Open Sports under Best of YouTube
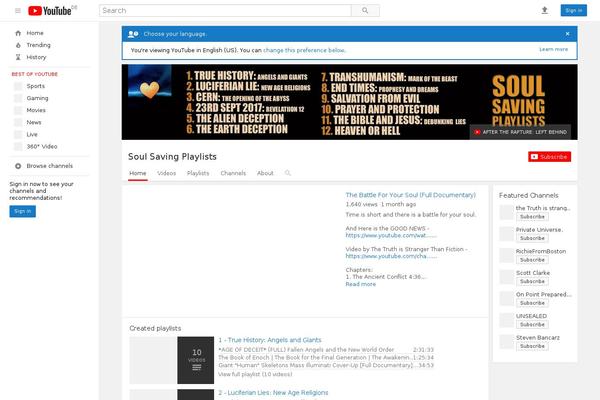The image size is (600, 400). [36, 86]
